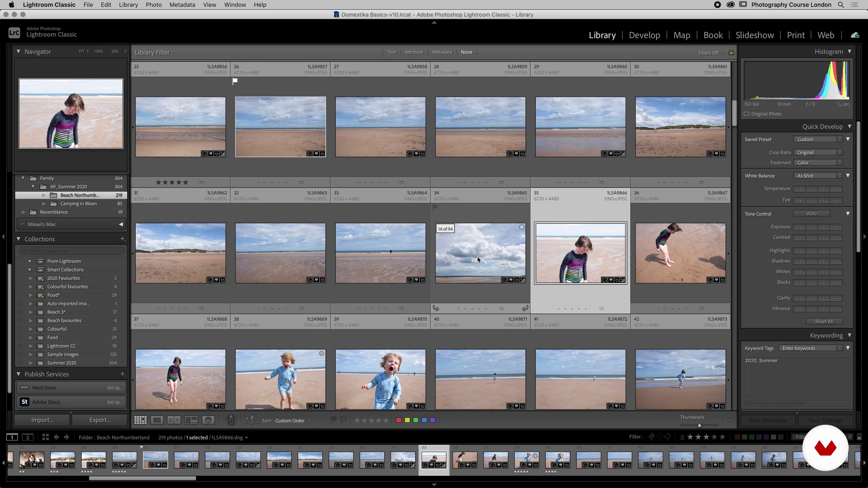Rotate photo 34 counter-clockwise
Screen dimensions: 868x488
click(436, 308)
